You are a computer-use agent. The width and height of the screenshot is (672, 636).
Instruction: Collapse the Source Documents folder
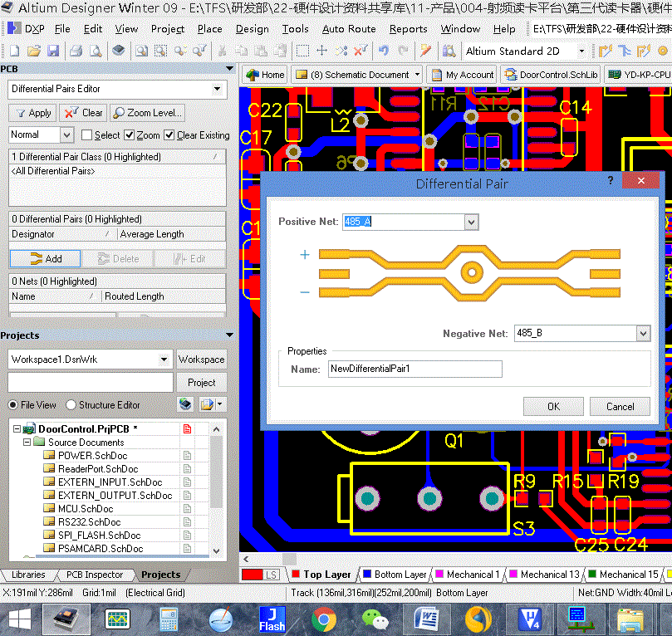pyautogui.click(x=27, y=442)
